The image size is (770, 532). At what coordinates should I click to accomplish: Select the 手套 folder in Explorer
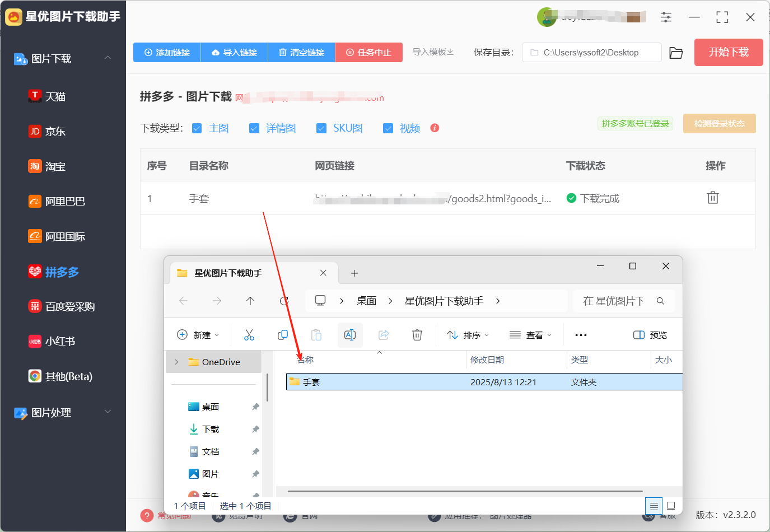click(x=484, y=382)
